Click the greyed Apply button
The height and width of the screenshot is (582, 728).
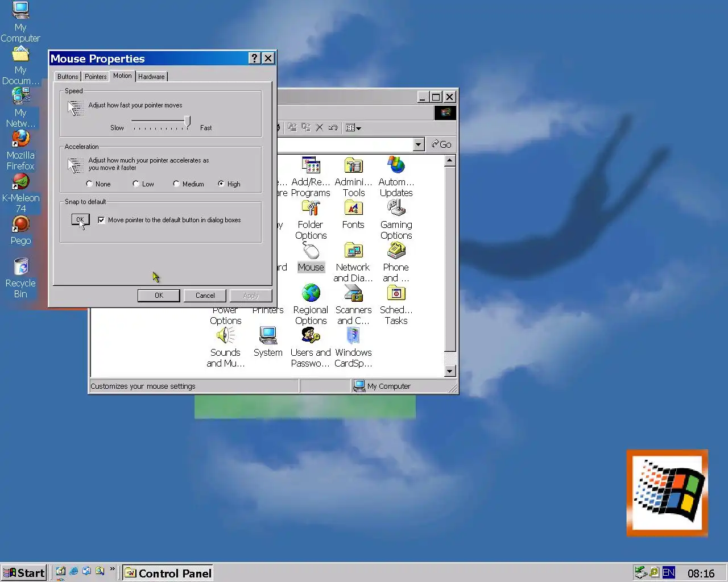click(250, 296)
